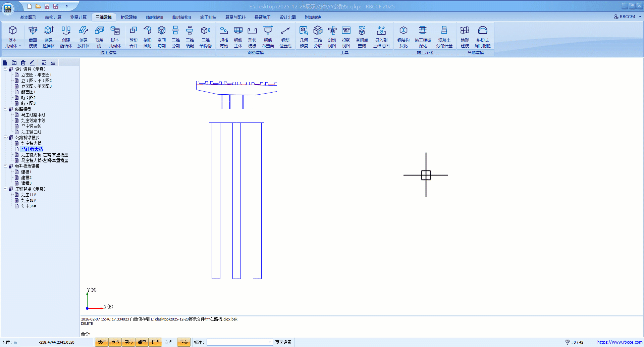Screen dimensions: 644x347
Task: Open the 斜切式洞门帽檐 tunnel portal tool
Action: click(x=482, y=36)
